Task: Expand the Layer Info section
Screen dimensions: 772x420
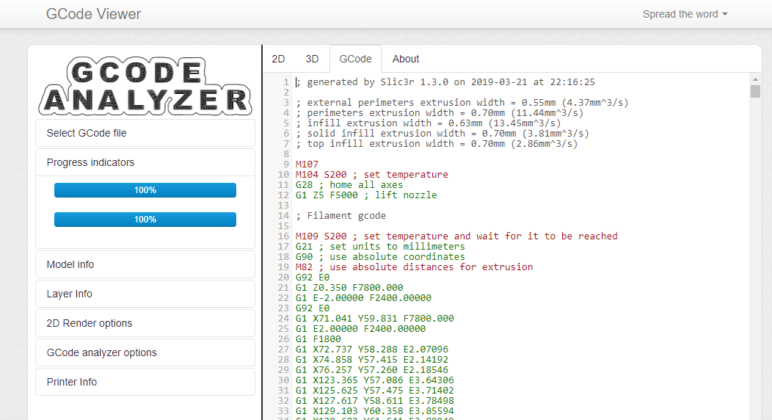Action: 145,294
